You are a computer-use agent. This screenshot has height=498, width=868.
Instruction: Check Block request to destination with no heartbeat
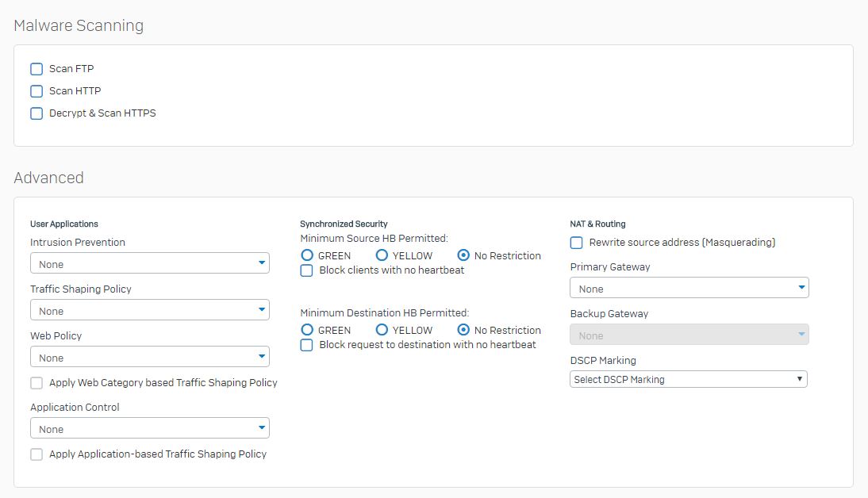point(306,345)
